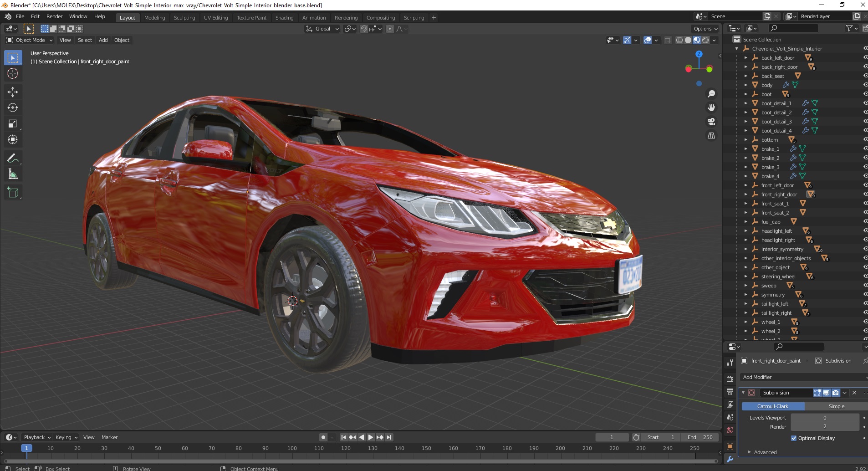This screenshot has width=868, height=471.
Task: Activate the Scale tool
Action: click(13, 124)
